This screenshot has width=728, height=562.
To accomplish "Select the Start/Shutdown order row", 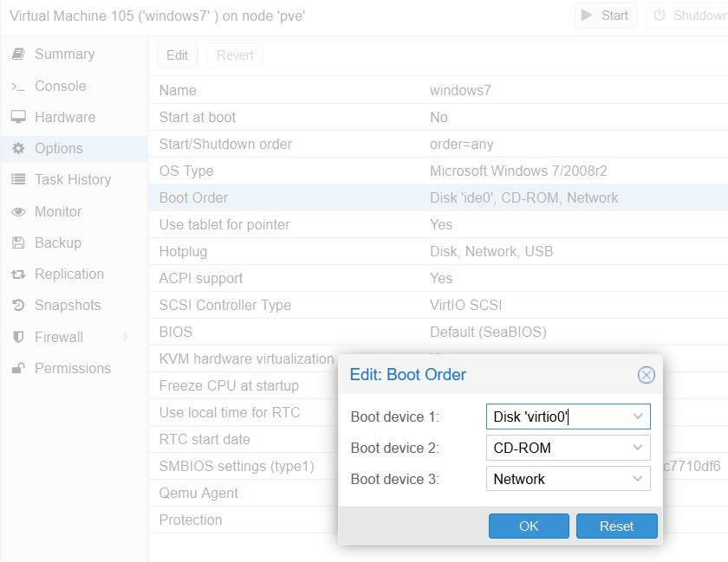I will [438, 144].
